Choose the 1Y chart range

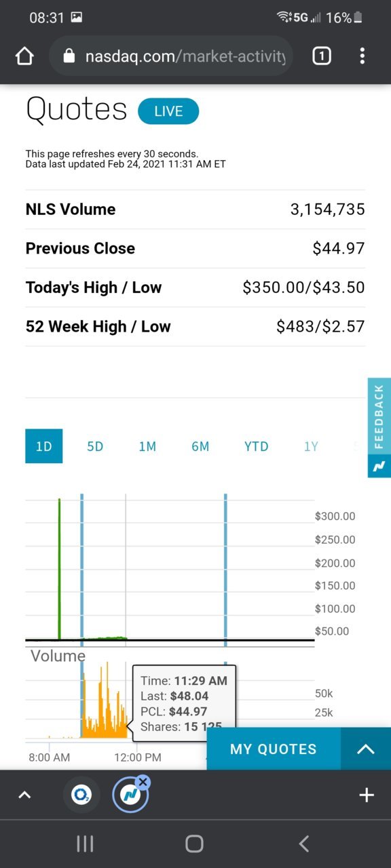311,446
